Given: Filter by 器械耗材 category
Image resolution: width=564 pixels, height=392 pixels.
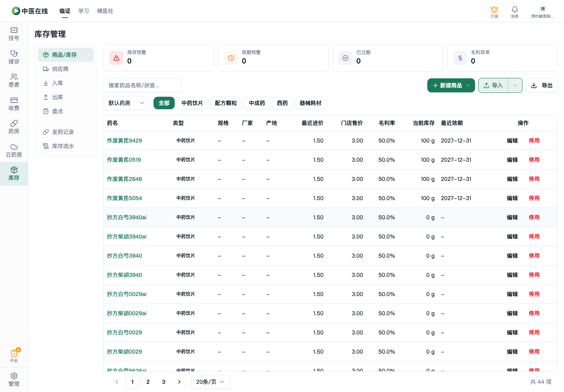Looking at the screenshot, I should 311,103.
